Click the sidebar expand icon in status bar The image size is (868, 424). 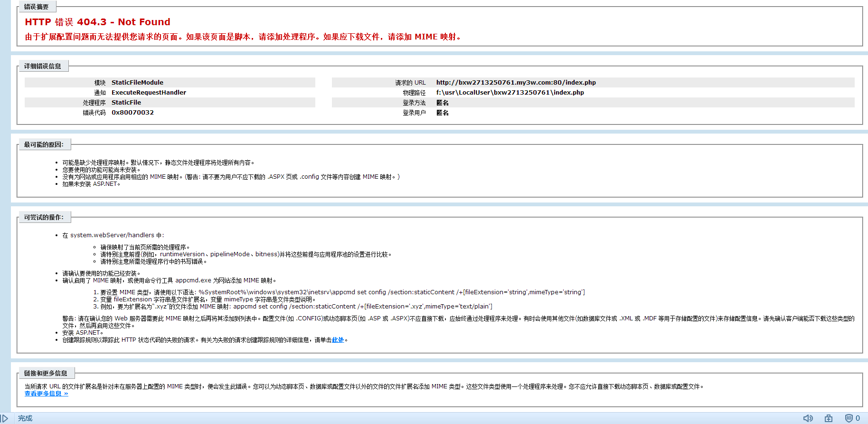point(4,418)
